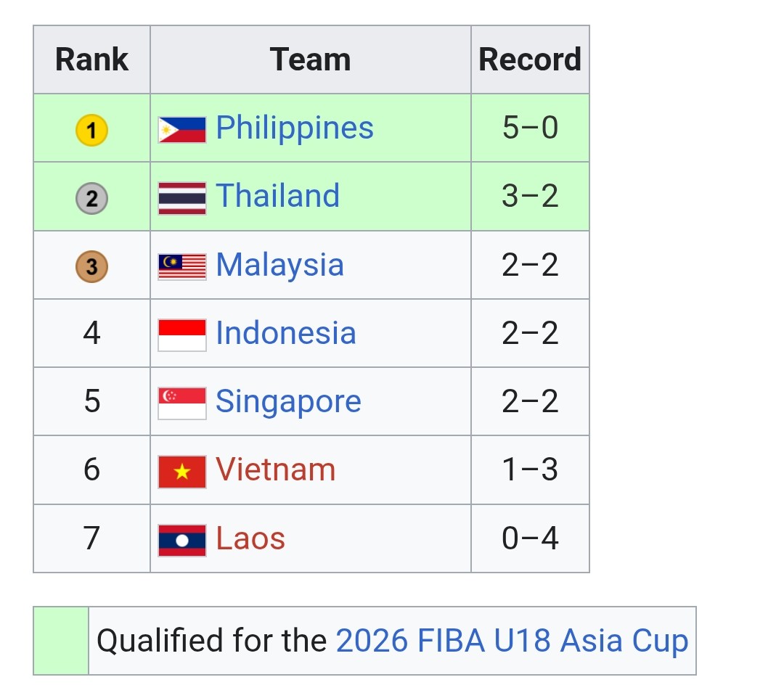Open the Thailand team link
Image resolution: width=784 pixels, height=693 pixels.
278,195
